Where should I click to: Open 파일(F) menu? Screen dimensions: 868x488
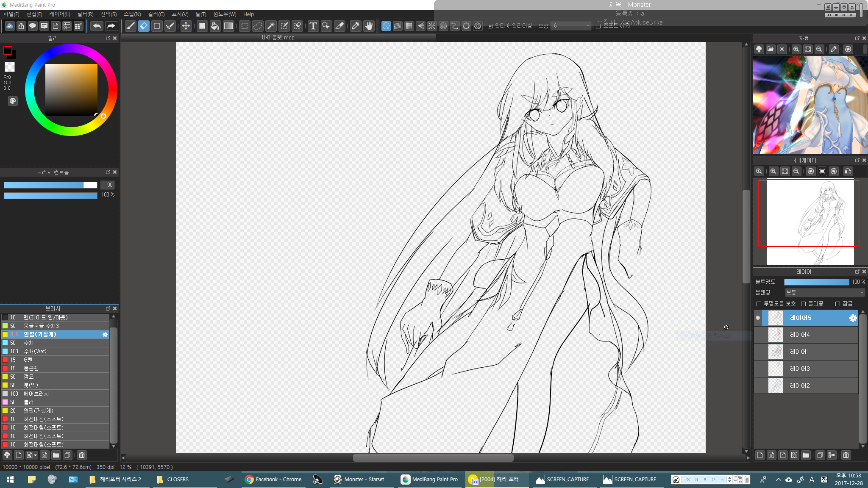11,14
